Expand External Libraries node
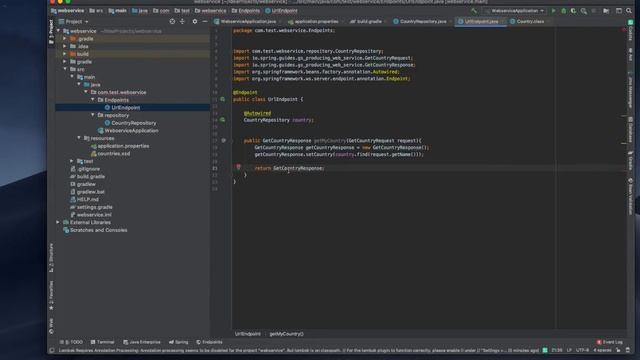The width and height of the screenshot is (640, 360). [58, 222]
